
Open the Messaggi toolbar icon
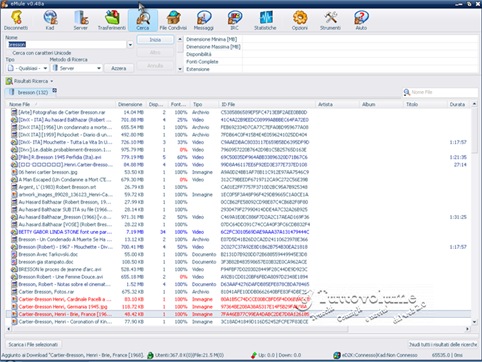pos(204,20)
